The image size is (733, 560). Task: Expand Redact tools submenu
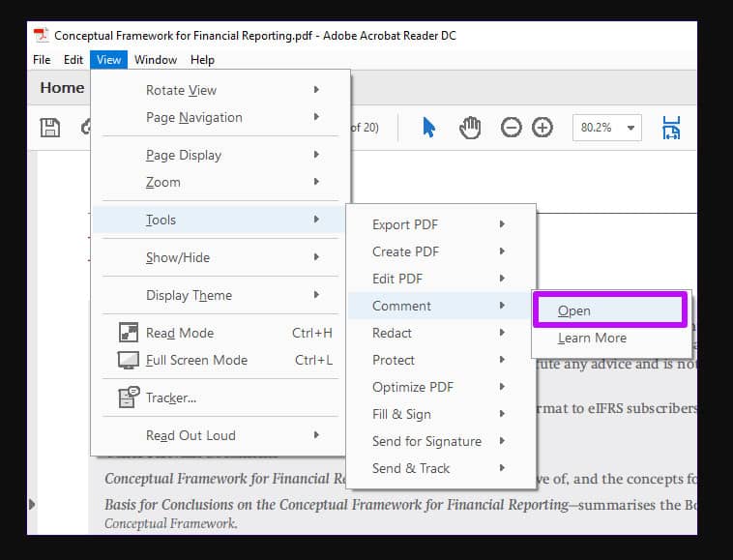[x=440, y=333]
